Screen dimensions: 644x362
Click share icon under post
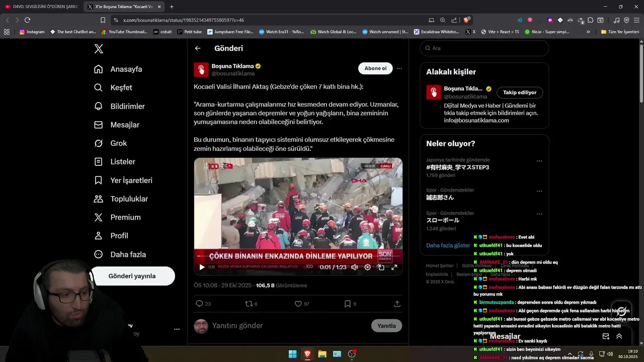click(x=397, y=304)
